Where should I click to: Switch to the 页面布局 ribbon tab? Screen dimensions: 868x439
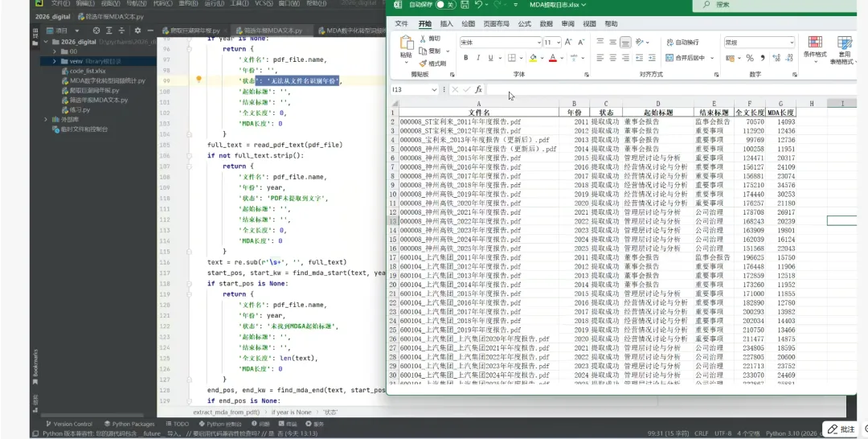tap(496, 24)
